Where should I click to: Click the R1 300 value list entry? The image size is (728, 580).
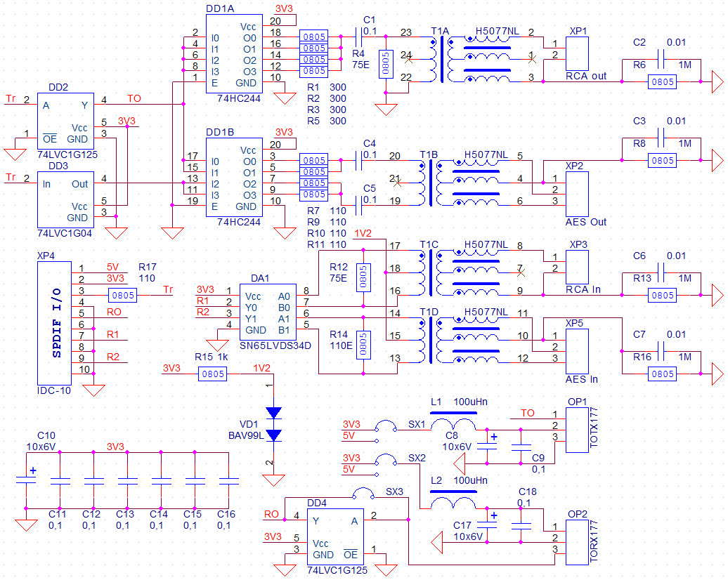point(327,87)
